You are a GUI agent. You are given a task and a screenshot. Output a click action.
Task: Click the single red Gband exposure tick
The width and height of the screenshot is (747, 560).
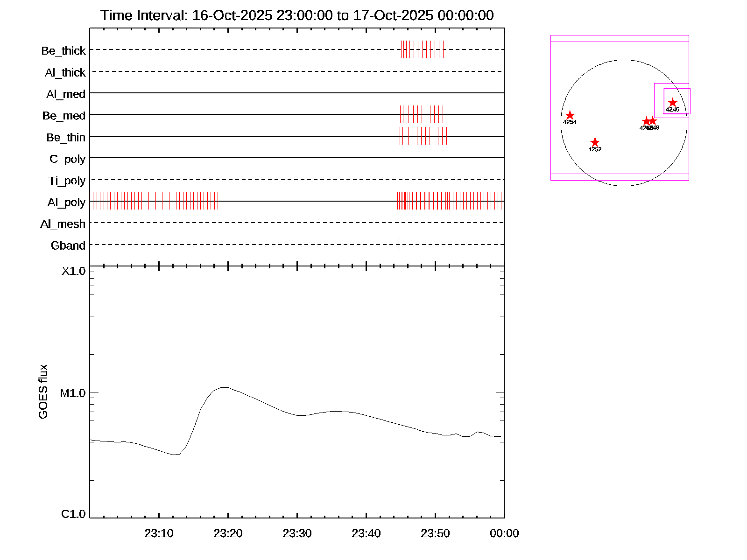[x=399, y=244]
